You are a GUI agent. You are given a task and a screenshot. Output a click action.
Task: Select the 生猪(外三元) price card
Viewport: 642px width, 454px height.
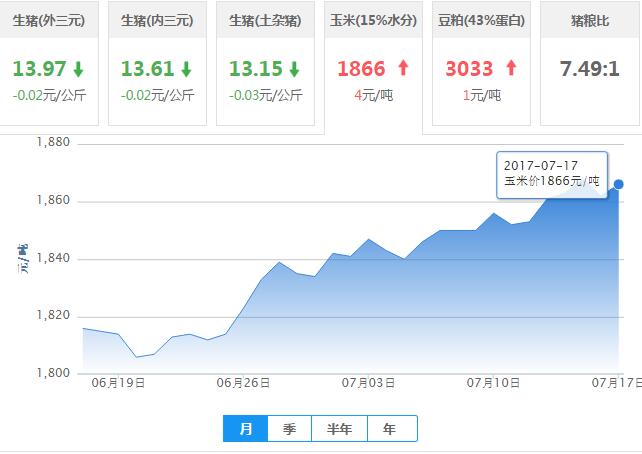[x=49, y=63]
